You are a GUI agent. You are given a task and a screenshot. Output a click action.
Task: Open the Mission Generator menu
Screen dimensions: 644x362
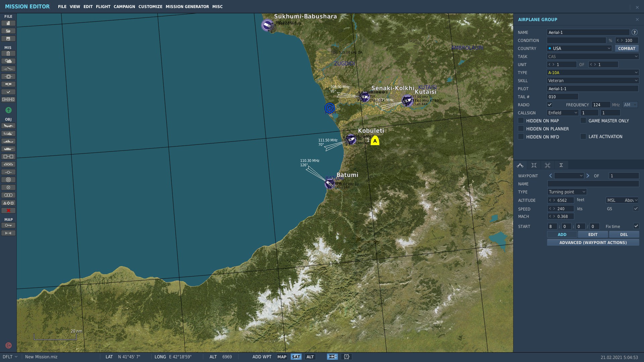coord(187,7)
